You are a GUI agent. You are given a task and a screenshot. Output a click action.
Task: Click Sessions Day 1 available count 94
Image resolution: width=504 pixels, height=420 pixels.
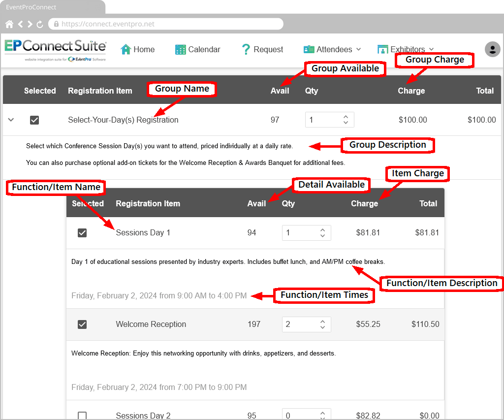[x=252, y=232]
